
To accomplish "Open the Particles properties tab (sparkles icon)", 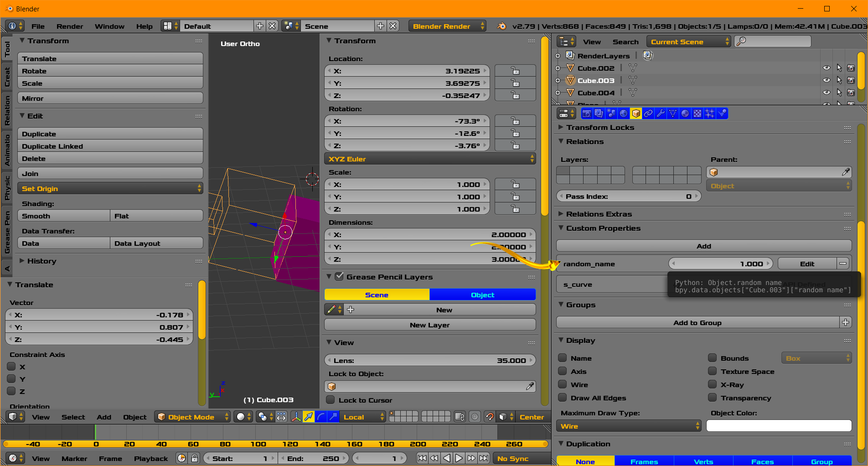I will click(710, 114).
